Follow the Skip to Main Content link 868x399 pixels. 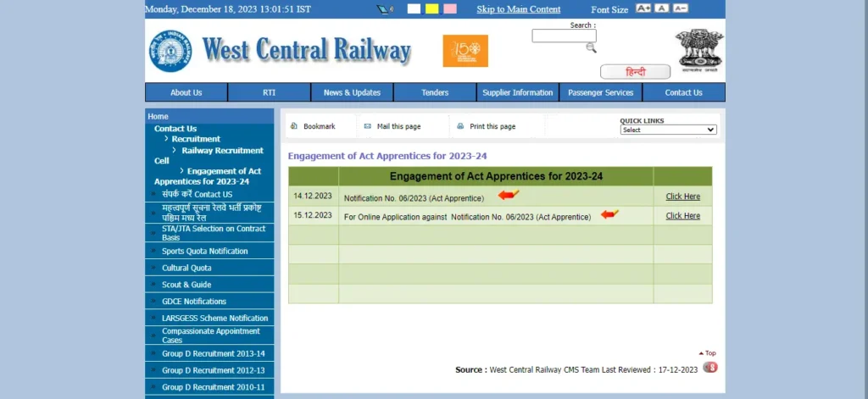(x=518, y=9)
